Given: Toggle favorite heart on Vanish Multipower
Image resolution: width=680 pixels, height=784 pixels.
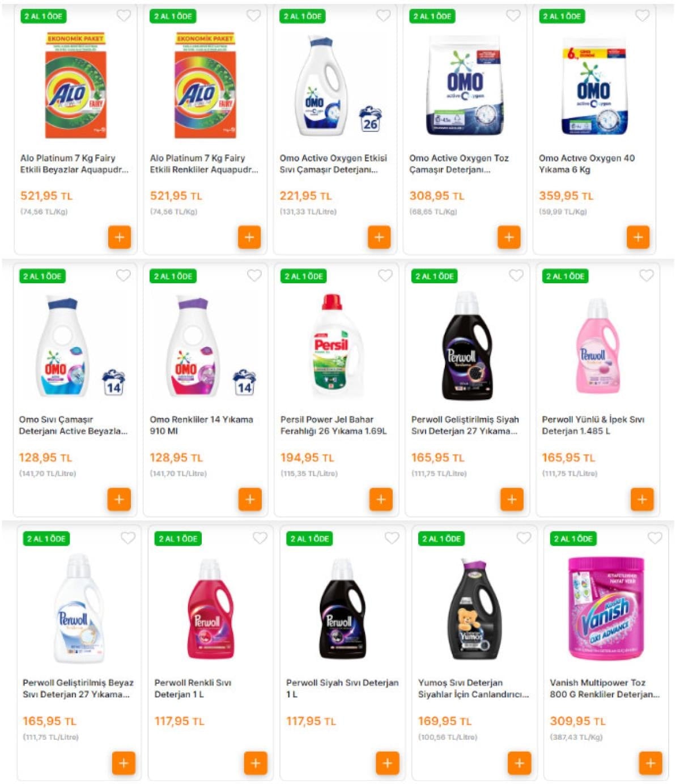Looking at the screenshot, I should [x=655, y=538].
